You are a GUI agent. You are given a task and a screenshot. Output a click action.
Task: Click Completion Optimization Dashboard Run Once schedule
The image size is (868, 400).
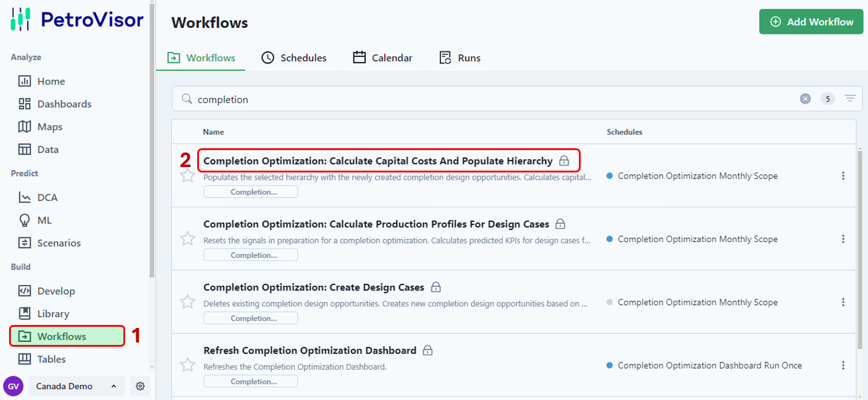pos(710,366)
